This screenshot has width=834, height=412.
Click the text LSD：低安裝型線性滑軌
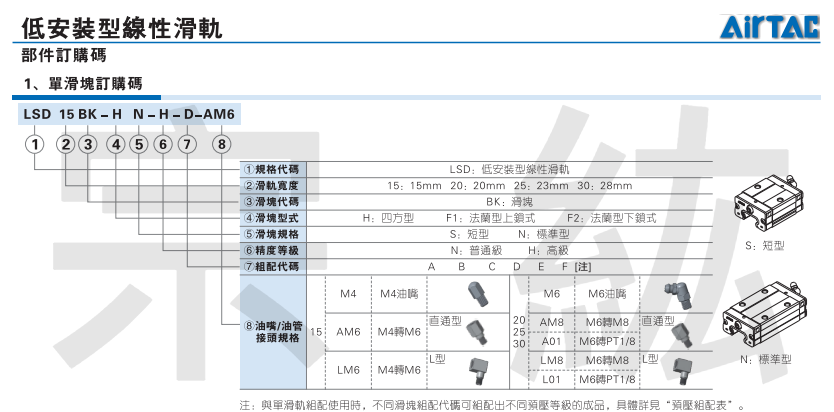509,170
